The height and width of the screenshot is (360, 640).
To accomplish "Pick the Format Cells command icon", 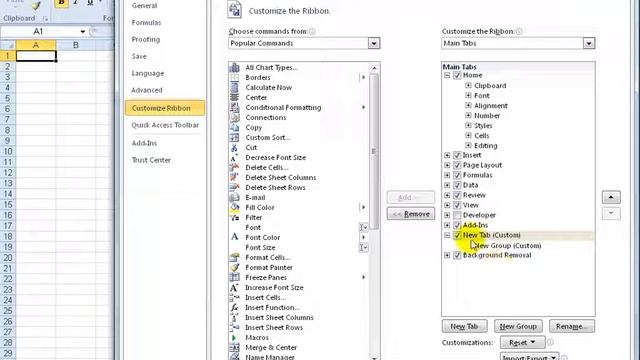I will 235,257.
